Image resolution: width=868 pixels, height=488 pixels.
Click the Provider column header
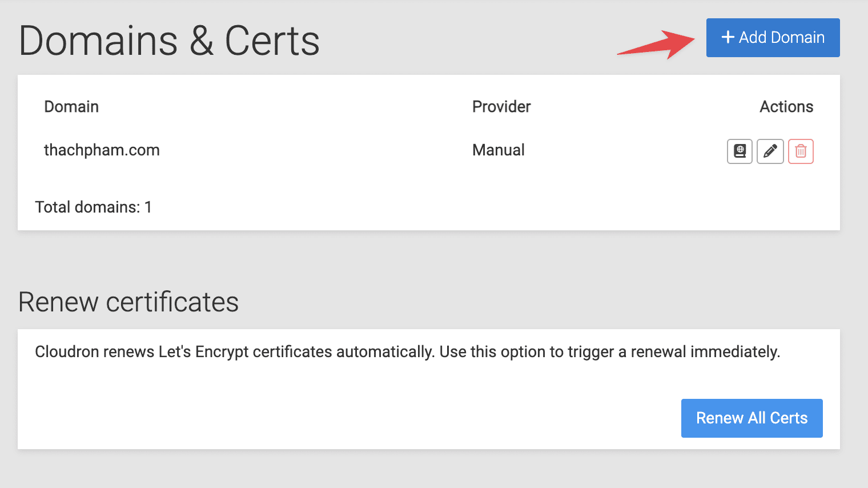tap(501, 107)
